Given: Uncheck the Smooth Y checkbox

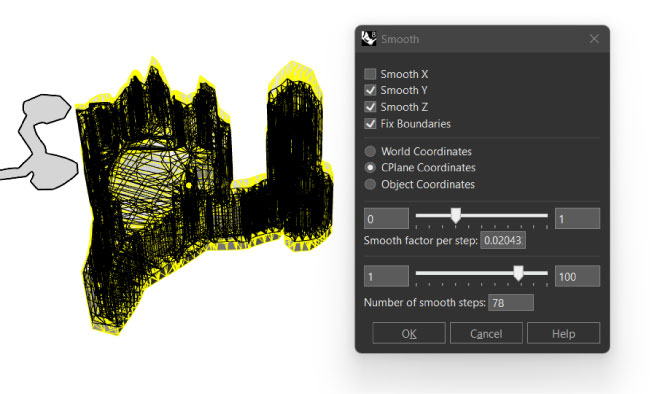Looking at the screenshot, I should click(370, 91).
